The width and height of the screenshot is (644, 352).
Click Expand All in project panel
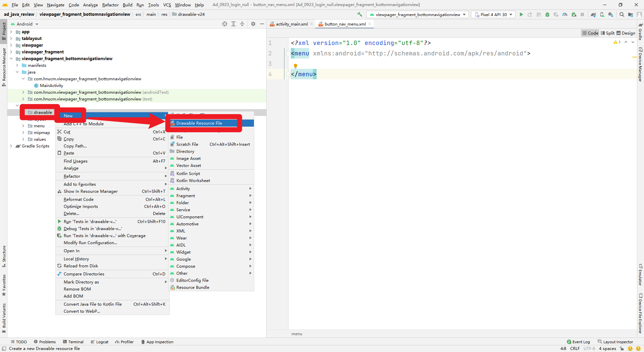(x=233, y=24)
